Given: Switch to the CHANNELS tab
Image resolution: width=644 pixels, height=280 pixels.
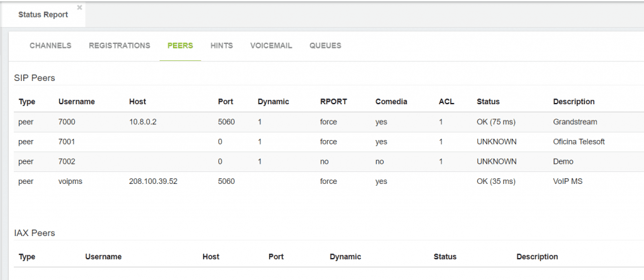Looking at the screenshot, I should click(50, 45).
